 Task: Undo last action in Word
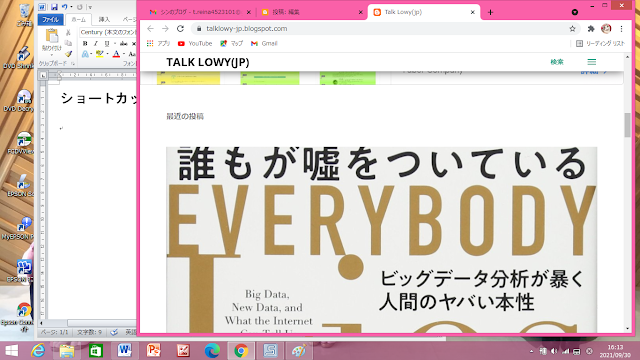coord(64,7)
